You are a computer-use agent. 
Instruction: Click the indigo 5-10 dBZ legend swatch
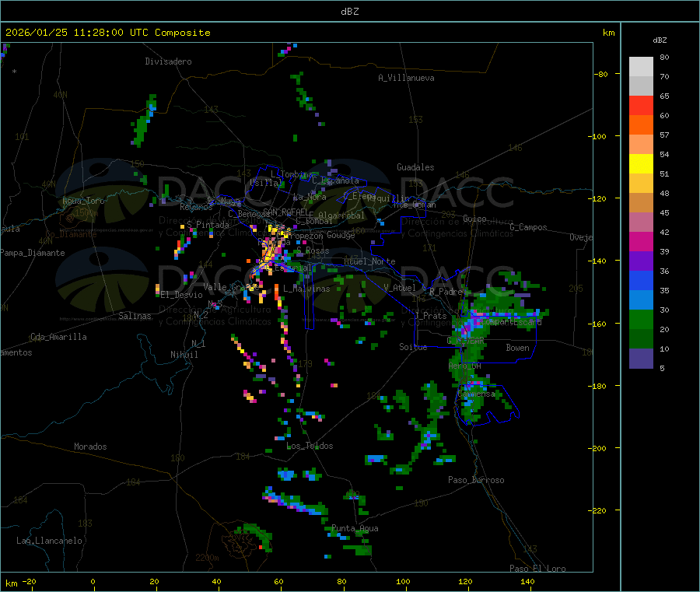[x=641, y=359]
